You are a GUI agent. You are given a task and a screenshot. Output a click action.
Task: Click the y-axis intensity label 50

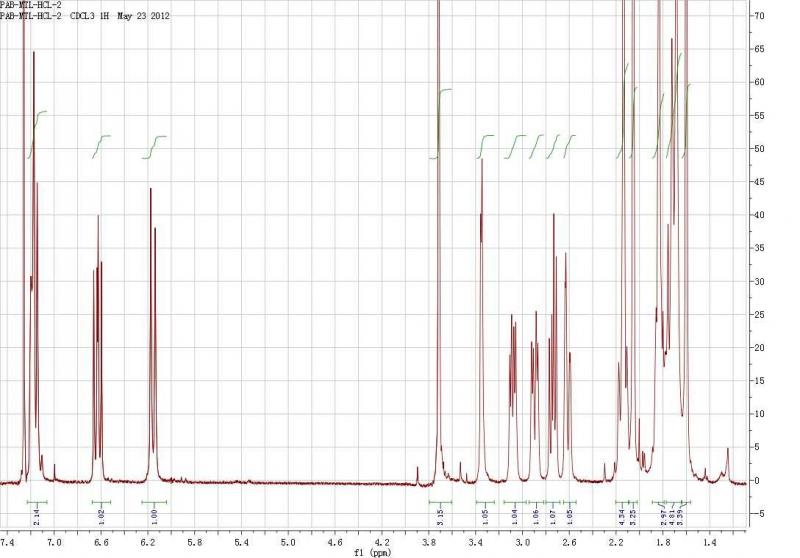(x=759, y=149)
